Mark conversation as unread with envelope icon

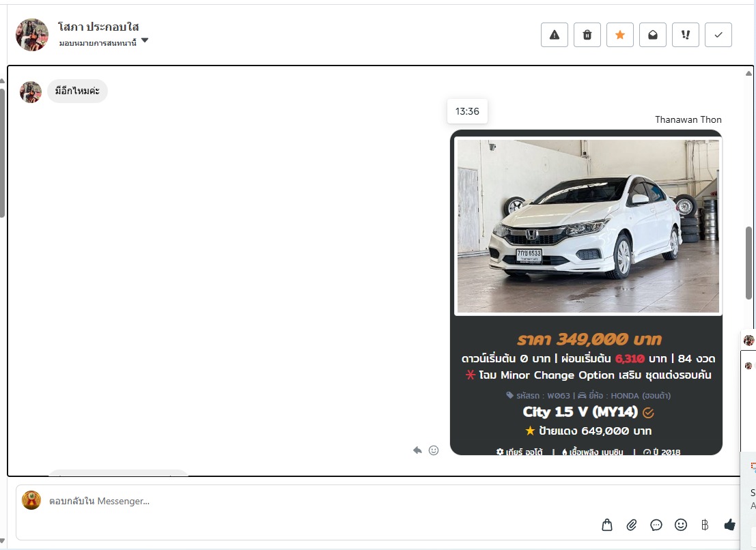pyautogui.click(x=652, y=35)
